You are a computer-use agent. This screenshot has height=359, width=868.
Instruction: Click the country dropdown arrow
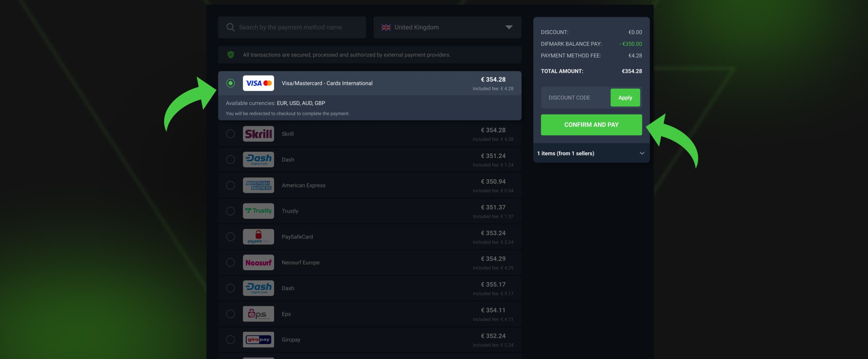pos(509,27)
